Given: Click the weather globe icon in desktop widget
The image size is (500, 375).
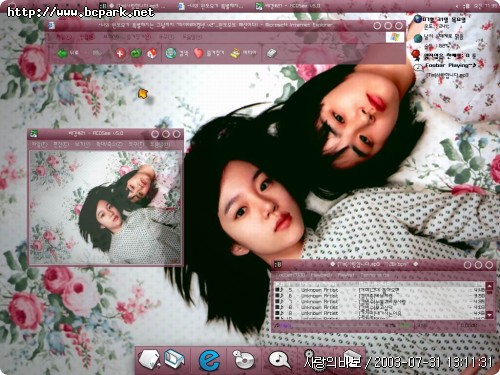Looking at the screenshot, I should pos(418,38).
